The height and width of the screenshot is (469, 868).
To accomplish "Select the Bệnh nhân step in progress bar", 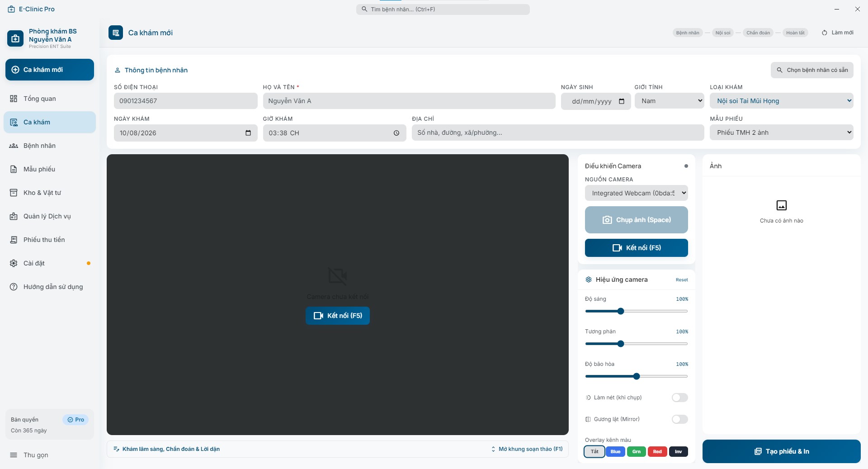I will [x=688, y=33].
